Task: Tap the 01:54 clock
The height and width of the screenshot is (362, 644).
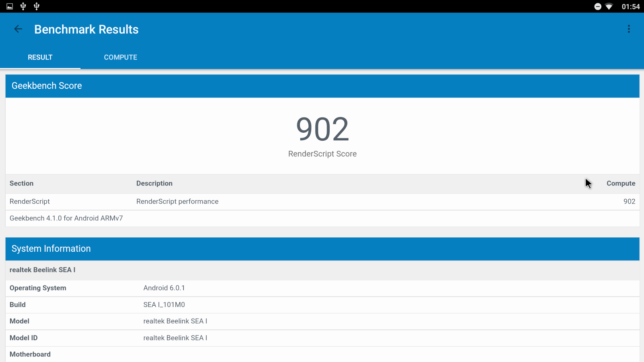Action: click(631, 6)
